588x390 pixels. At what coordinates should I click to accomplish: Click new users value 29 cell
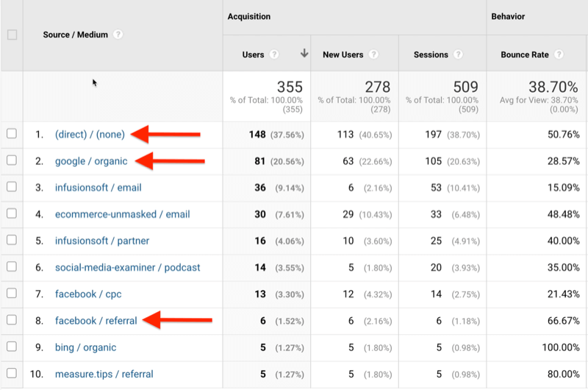click(348, 214)
